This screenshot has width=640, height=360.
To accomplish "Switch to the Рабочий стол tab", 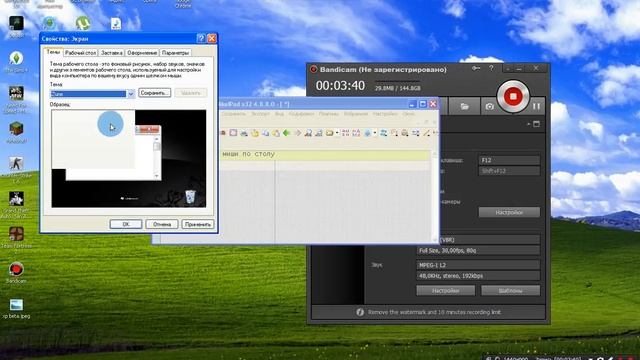I will pyautogui.click(x=80, y=53).
